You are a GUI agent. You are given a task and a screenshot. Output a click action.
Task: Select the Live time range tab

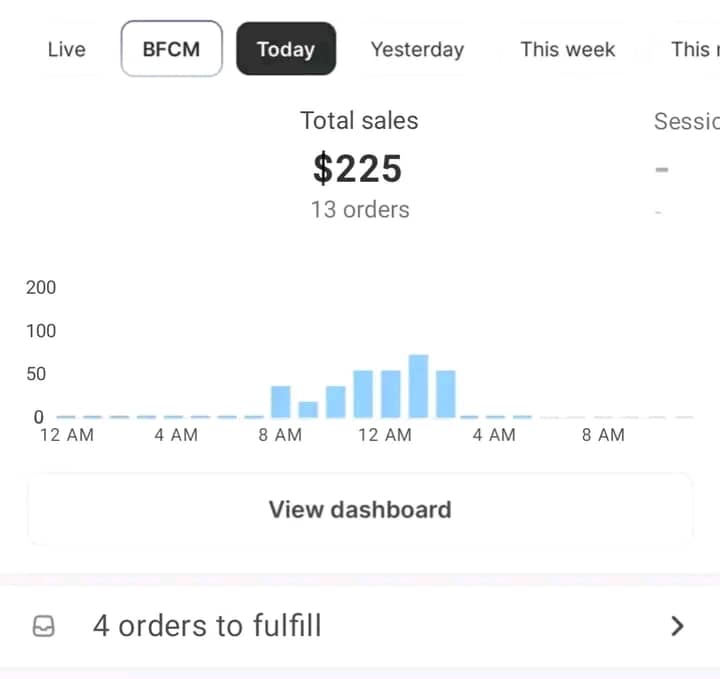click(x=66, y=49)
